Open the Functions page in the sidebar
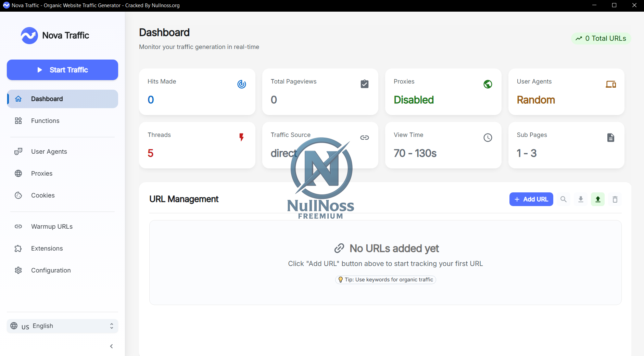 pyautogui.click(x=45, y=121)
